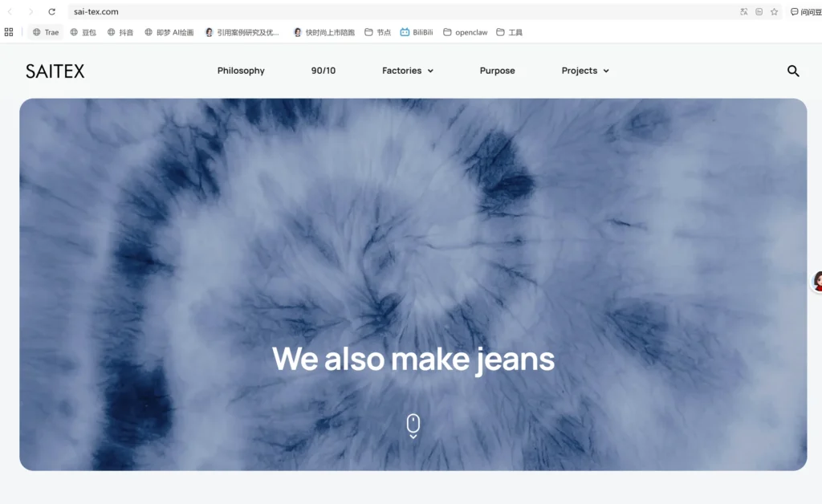Click the translate page icon in address bar
822x504 pixels.
[744, 12]
